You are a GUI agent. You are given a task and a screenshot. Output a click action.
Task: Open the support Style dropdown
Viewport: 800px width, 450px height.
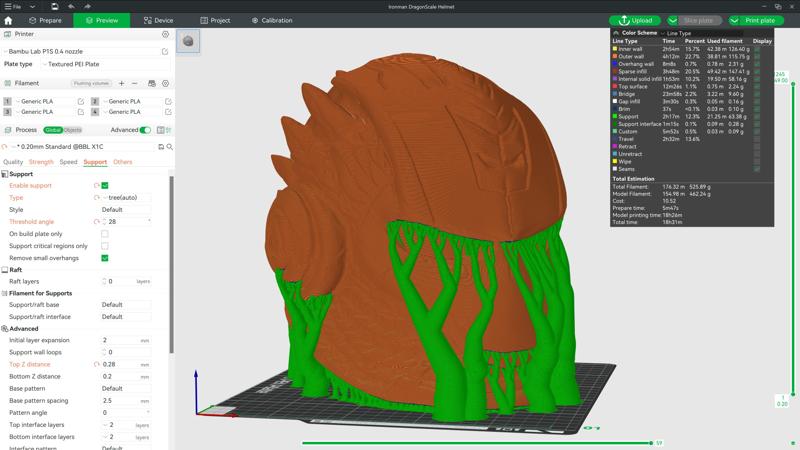[x=126, y=210]
